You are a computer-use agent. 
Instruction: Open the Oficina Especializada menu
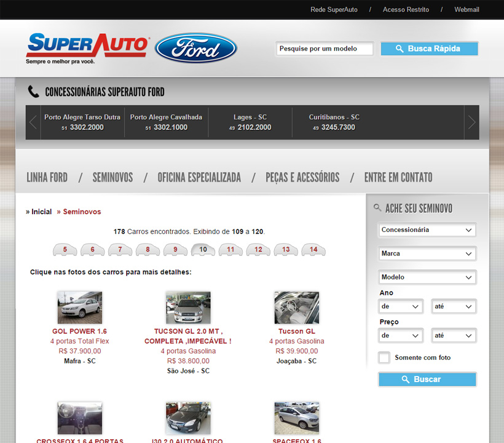click(199, 177)
